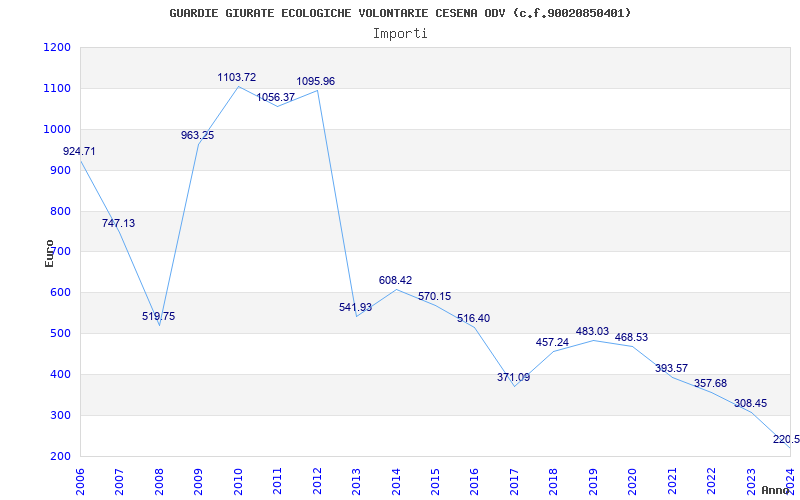The width and height of the screenshot is (800, 500).
Task: Select the data label 747.13
Action: [118, 223]
